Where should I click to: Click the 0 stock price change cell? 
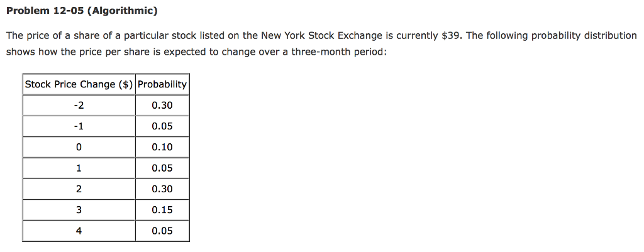pyautogui.click(x=79, y=147)
